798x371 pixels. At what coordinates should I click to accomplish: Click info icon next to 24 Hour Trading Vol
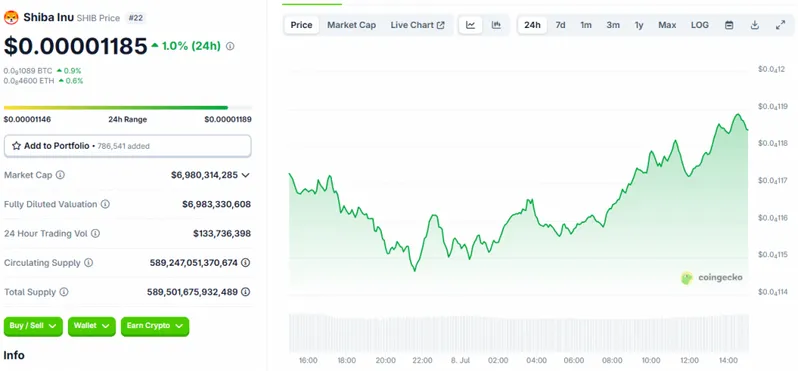pyautogui.click(x=95, y=234)
